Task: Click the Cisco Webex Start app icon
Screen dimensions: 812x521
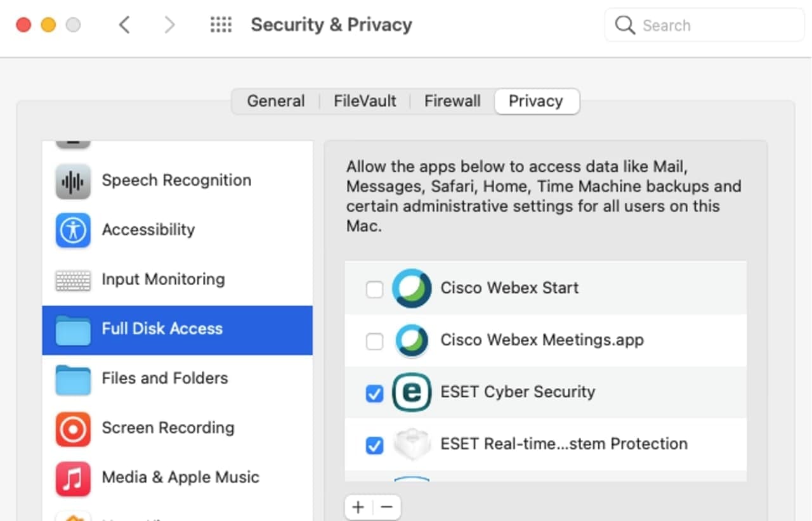Action: tap(412, 288)
